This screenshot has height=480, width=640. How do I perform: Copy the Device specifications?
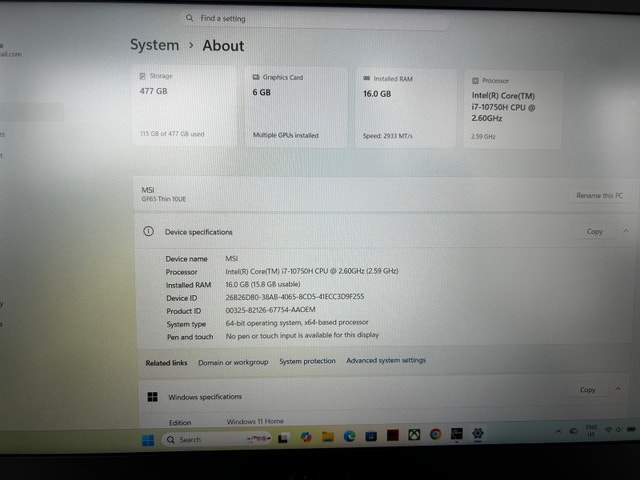[594, 231]
